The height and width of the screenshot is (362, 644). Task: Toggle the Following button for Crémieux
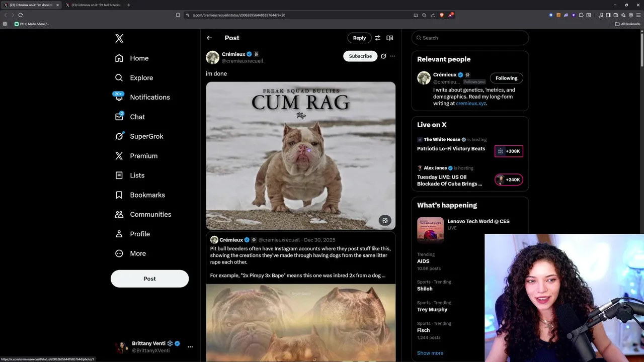[x=506, y=78]
